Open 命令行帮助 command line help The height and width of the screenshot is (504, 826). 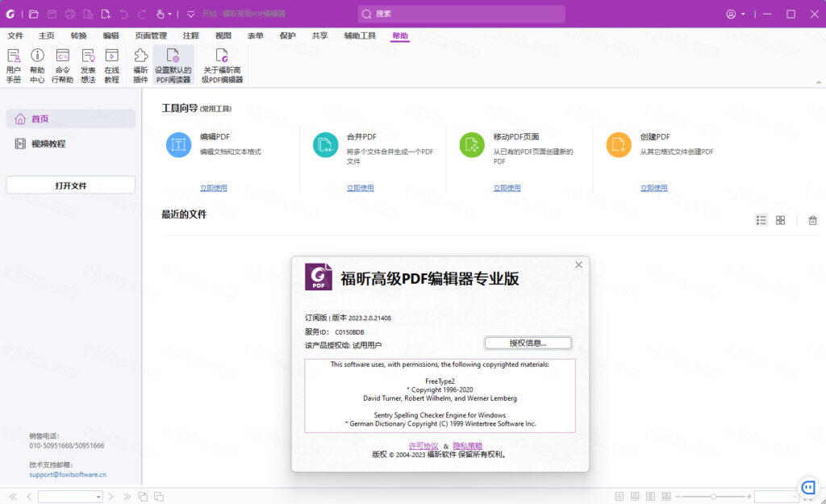62,65
